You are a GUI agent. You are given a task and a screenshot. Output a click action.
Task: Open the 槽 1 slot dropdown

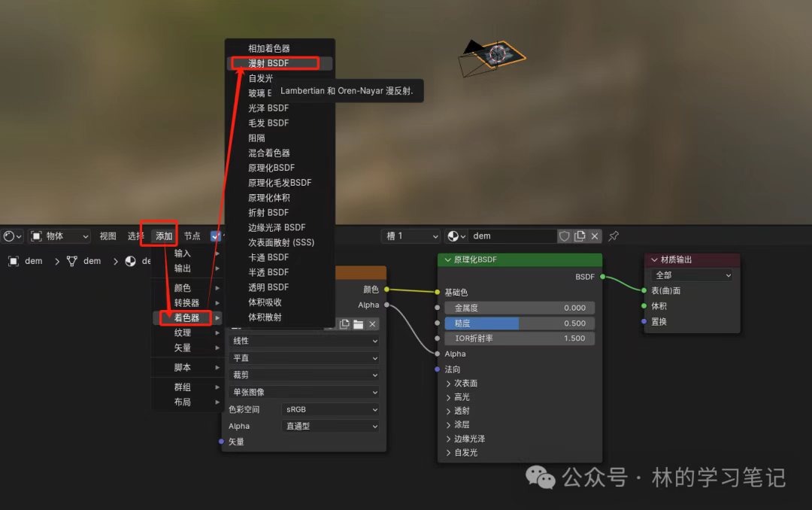click(x=411, y=236)
